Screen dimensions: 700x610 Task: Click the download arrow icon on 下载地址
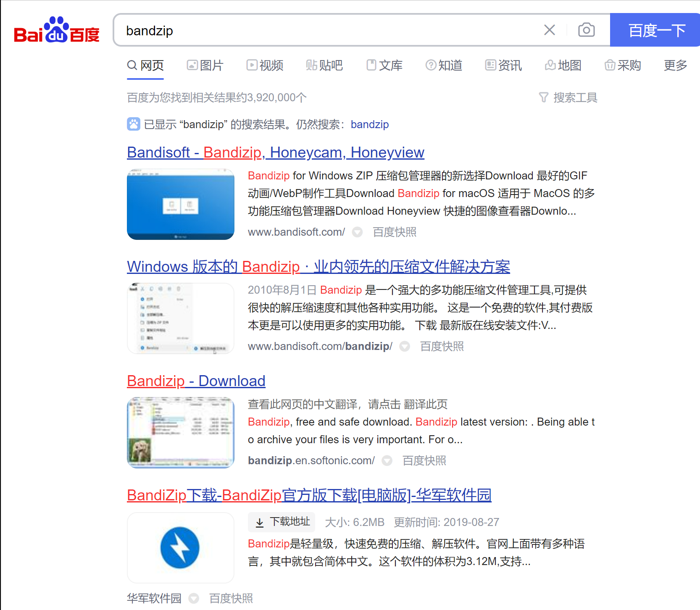[260, 522]
